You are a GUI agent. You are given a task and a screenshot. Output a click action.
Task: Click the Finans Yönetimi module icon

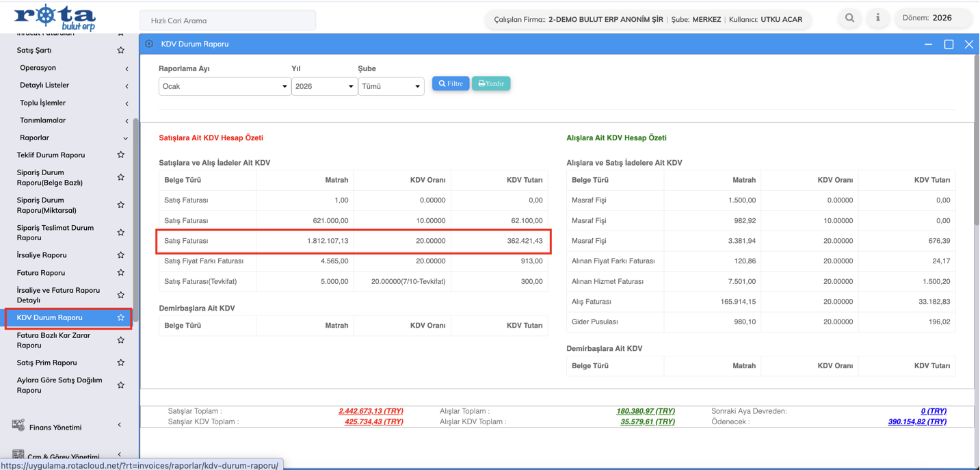click(18, 426)
